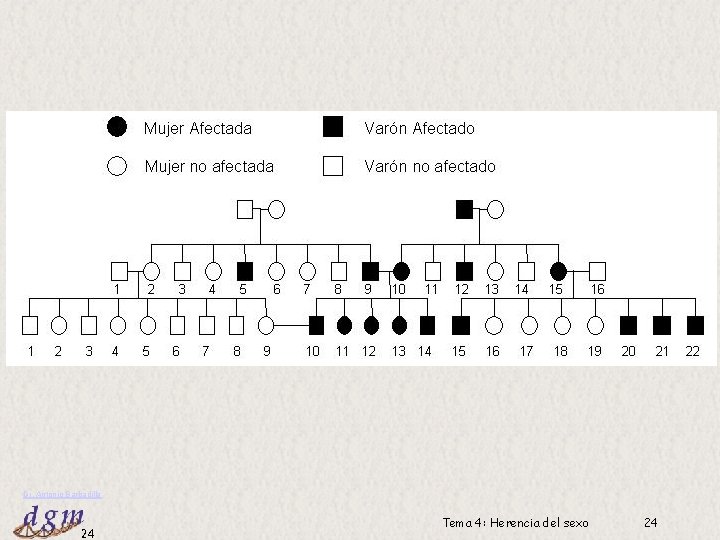Select affected male 12 in middle generation

tap(464, 271)
